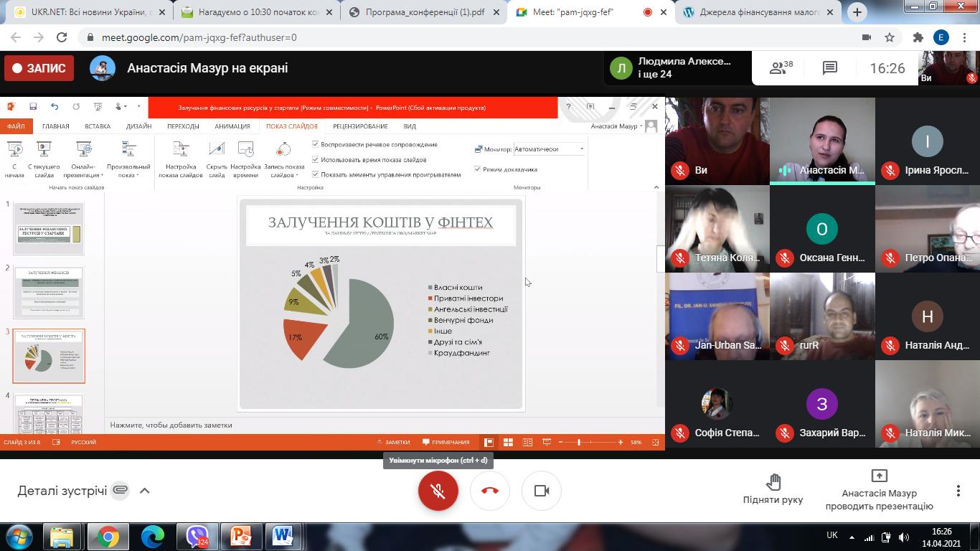This screenshot has width=980, height=551.
Task: Bookmark this page with the star icon
Action: click(x=890, y=37)
